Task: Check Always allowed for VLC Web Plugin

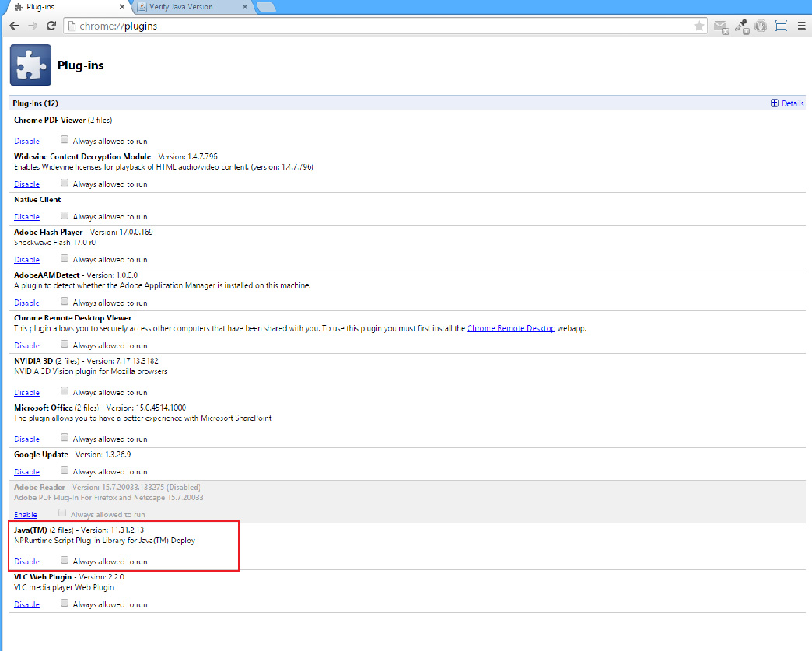Action: (65, 603)
